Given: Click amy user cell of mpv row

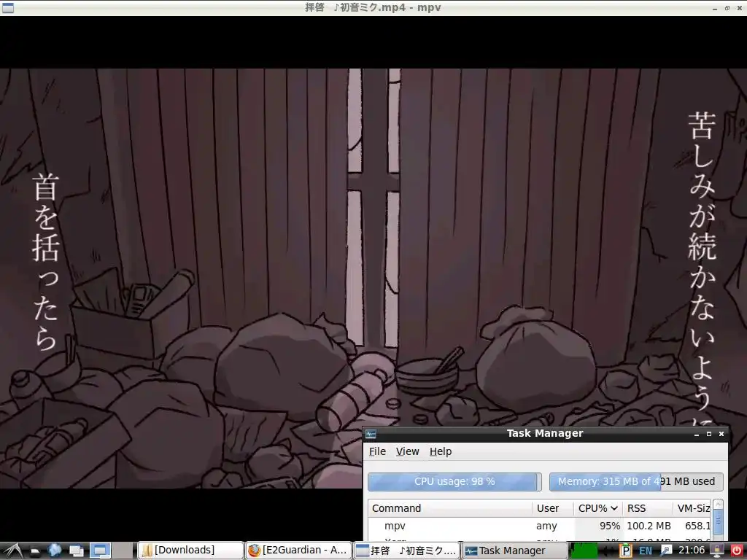Looking at the screenshot, I should click(546, 526).
